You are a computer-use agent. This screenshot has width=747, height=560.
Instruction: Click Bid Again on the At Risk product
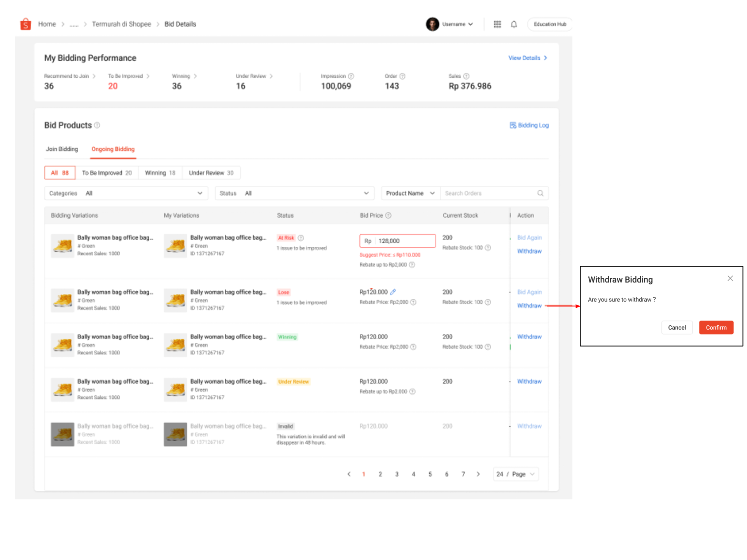tap(529, 237)
